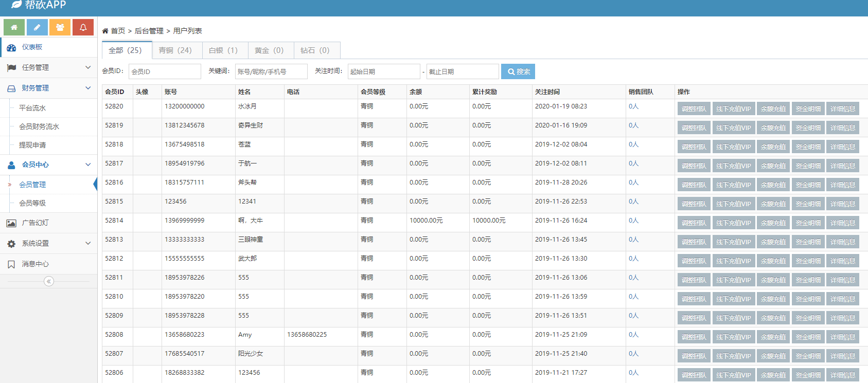Image resolution: width=868 pixels, height=383 pixels.
Task: Open 广告幻灯 in the sidebar
Action: click(x=35, y=223)
